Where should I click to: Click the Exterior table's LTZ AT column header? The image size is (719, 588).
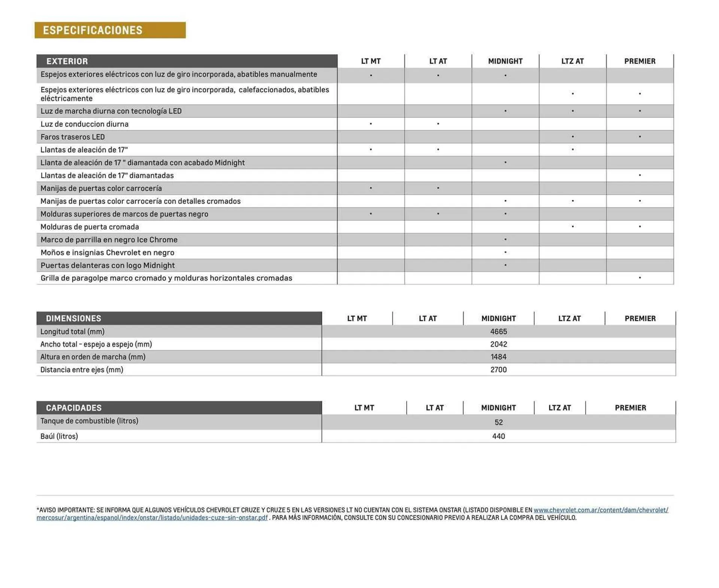click(573, 61)
